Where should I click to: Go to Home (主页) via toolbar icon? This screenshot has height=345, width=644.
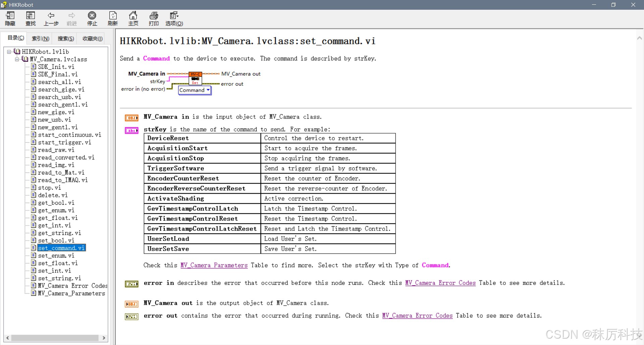tap(133, 19)
